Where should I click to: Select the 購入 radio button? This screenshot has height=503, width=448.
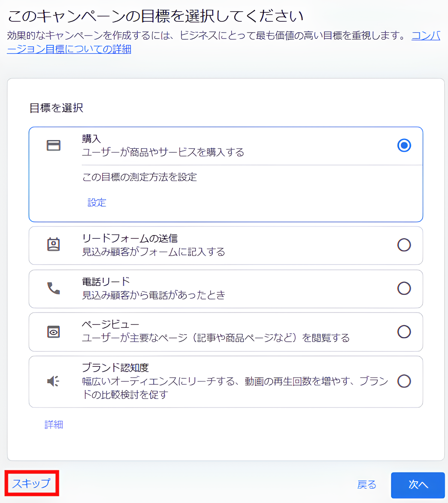click(x=404, y=146)
